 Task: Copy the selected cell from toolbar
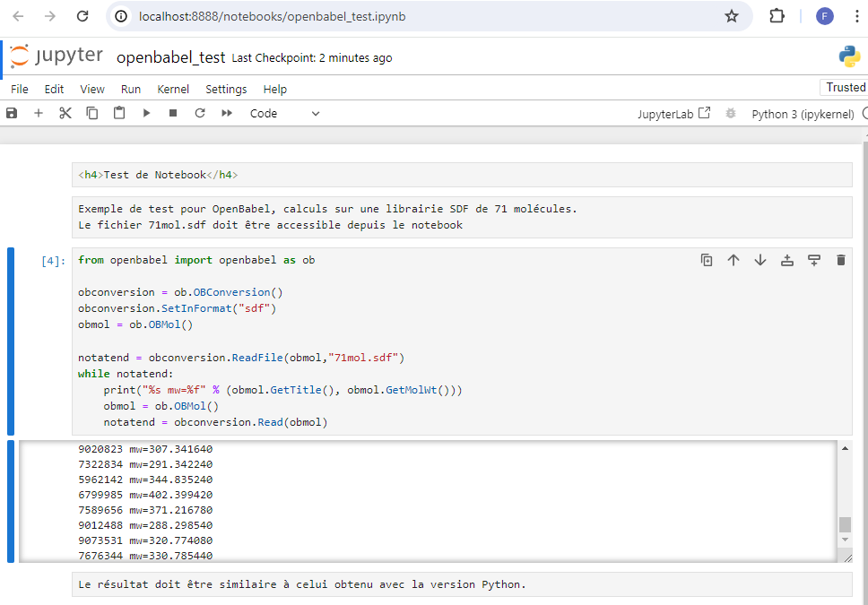[91, 113]
